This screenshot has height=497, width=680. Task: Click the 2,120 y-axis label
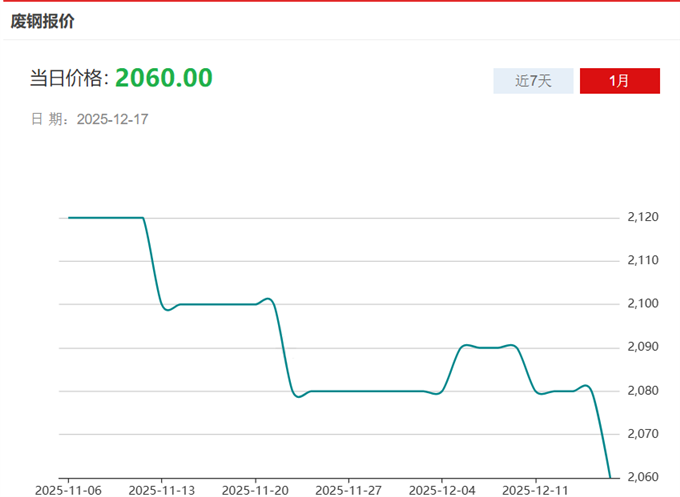643,217
